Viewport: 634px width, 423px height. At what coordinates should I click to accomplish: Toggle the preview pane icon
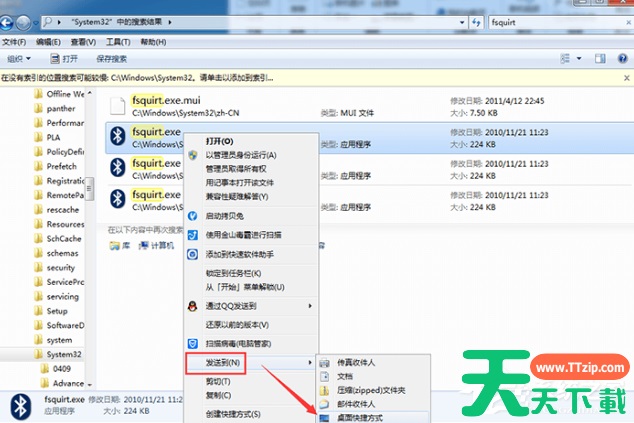(600, 59)
